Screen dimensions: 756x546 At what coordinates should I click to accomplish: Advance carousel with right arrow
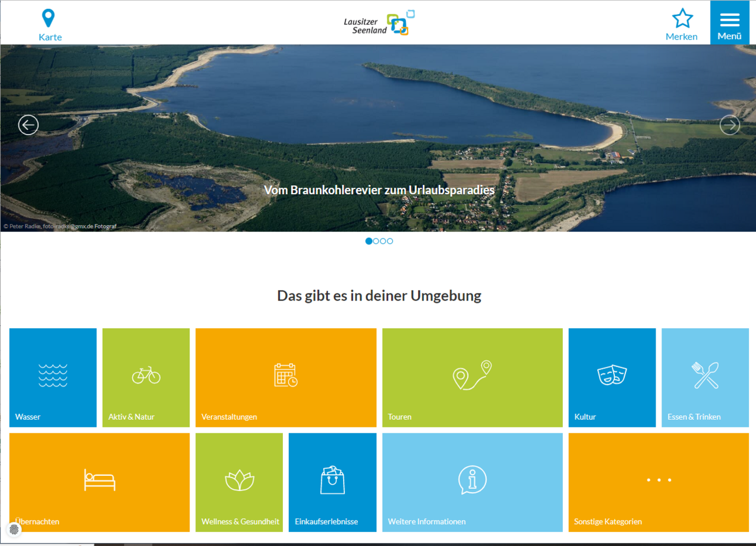729,125
